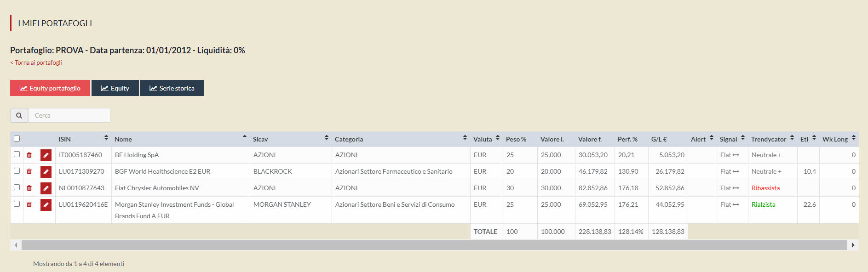Screen dimensions: 868x272
Task: Go back via Torna ai portafogli
Action: coord(36,63)
